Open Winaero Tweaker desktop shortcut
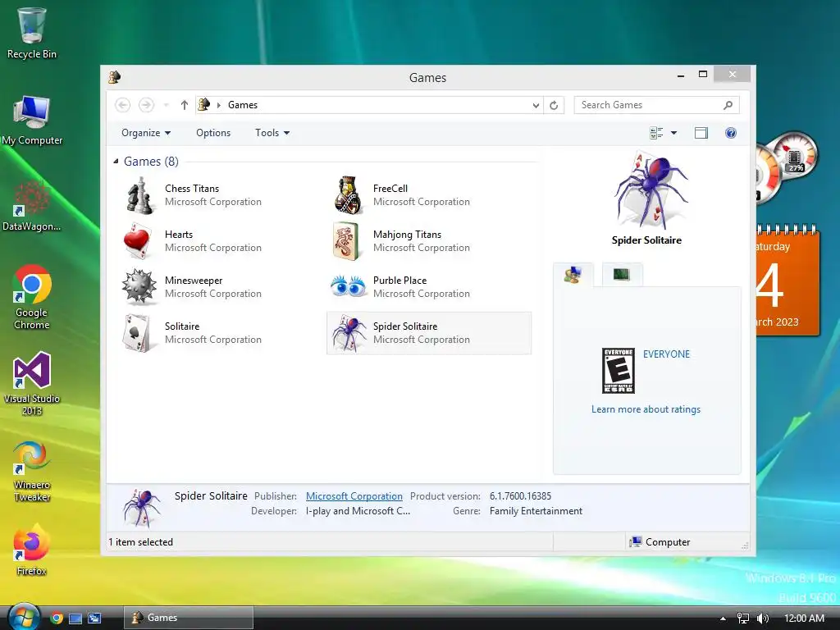Image resolution: width=840 pixels, height=630 pixels. (32, 472)
